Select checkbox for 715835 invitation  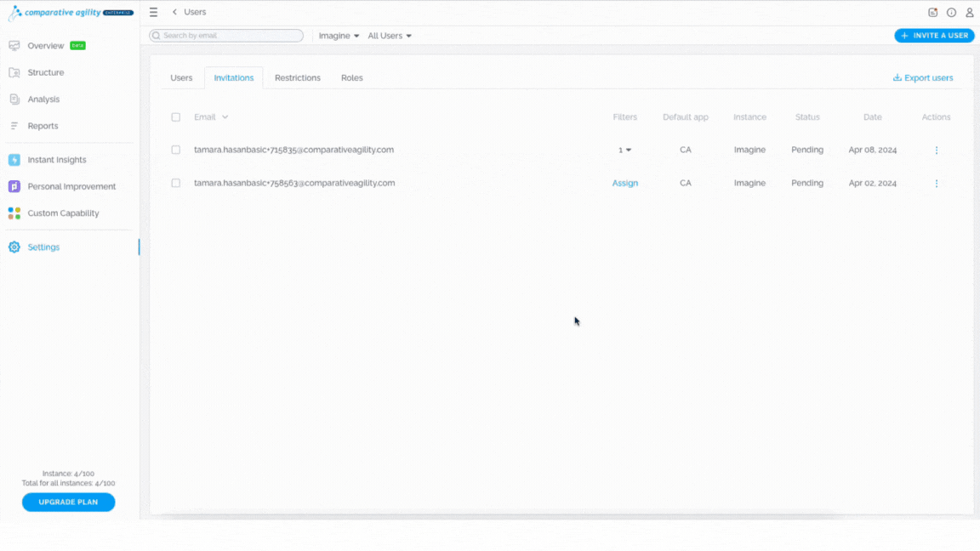175,150
